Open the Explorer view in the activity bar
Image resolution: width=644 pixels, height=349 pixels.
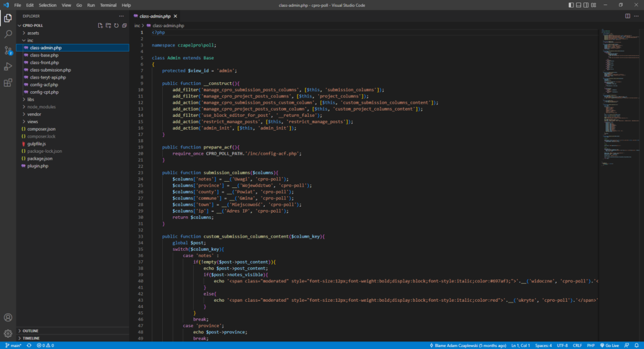coord(8,18)
